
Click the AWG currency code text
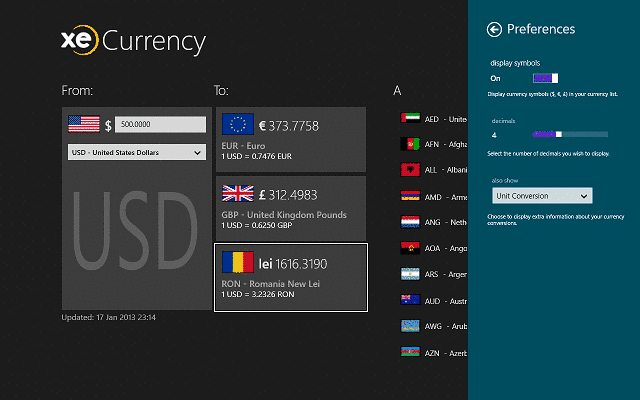tap(433, 326)
